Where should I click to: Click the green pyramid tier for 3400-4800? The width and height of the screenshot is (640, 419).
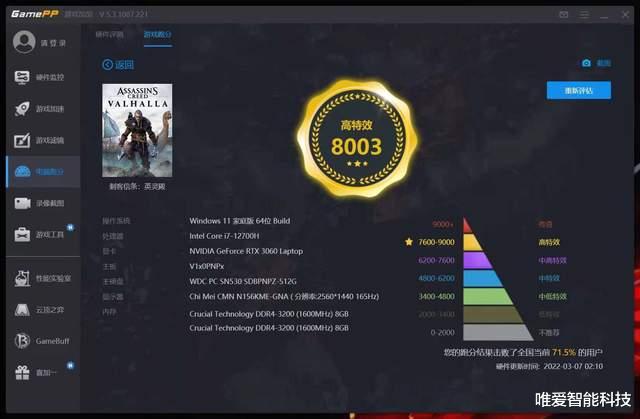pyautogui.click(x=487, y=296)
